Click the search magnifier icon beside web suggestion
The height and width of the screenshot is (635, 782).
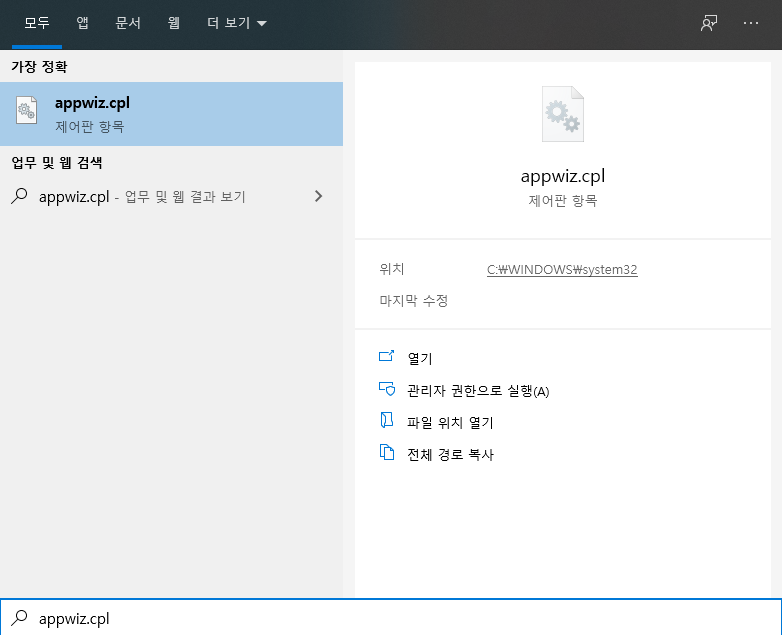19,196
